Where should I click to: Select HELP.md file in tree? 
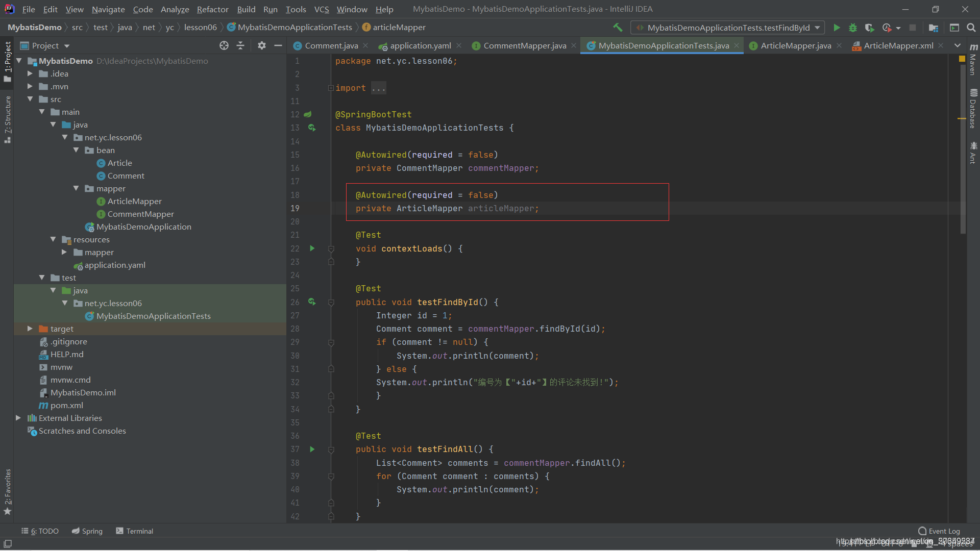coord(66,354)
